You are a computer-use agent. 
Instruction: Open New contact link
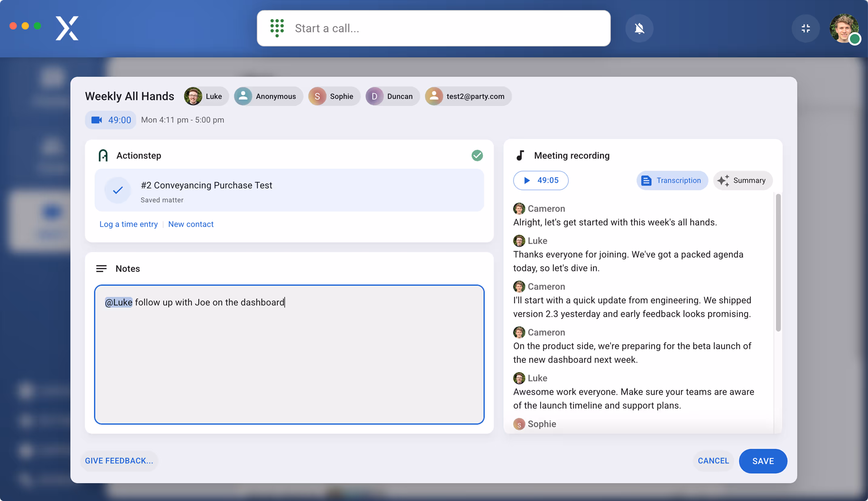(191, 224)
